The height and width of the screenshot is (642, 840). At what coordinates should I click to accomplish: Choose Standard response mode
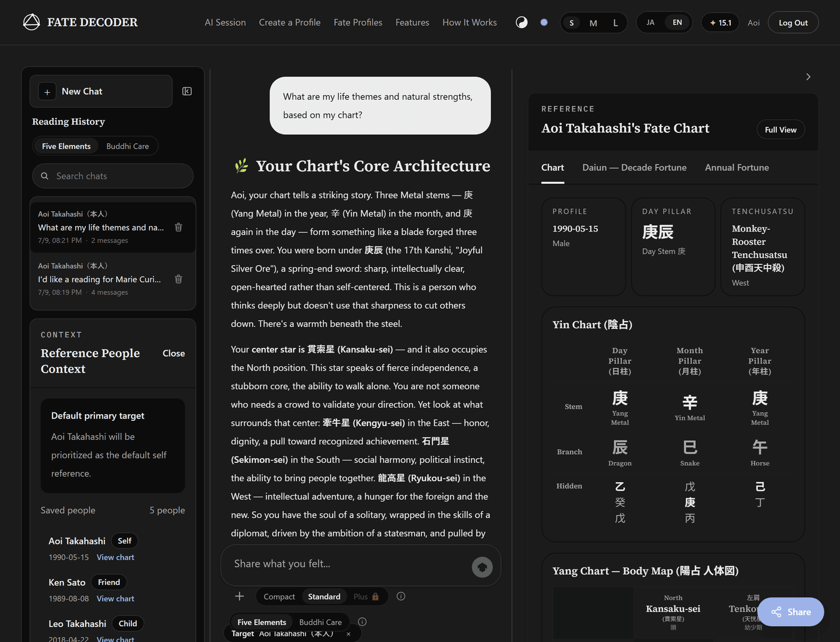(324, 596)
